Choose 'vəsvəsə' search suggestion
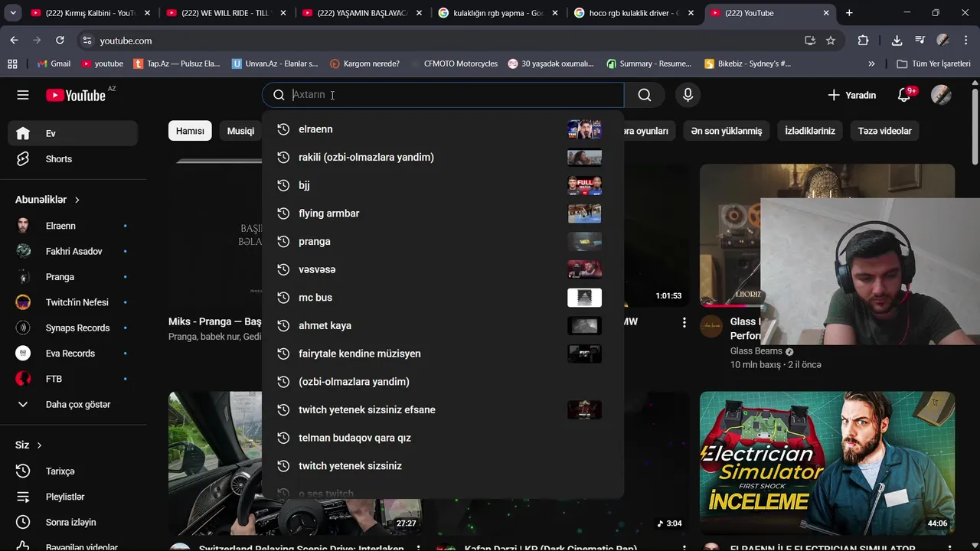Image resolution: width=980 pixels, height=551 pixels. tap(443, 269)
